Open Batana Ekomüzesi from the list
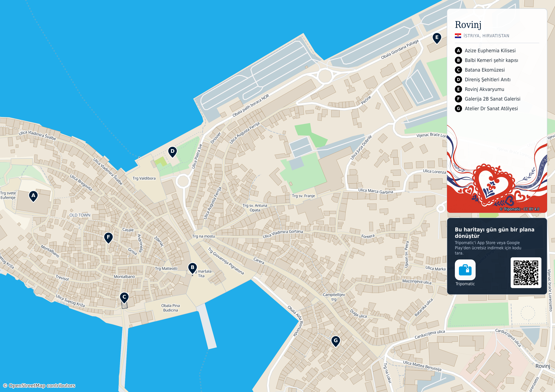The width and height of the screenshot is (555, 392). [480, 70]
